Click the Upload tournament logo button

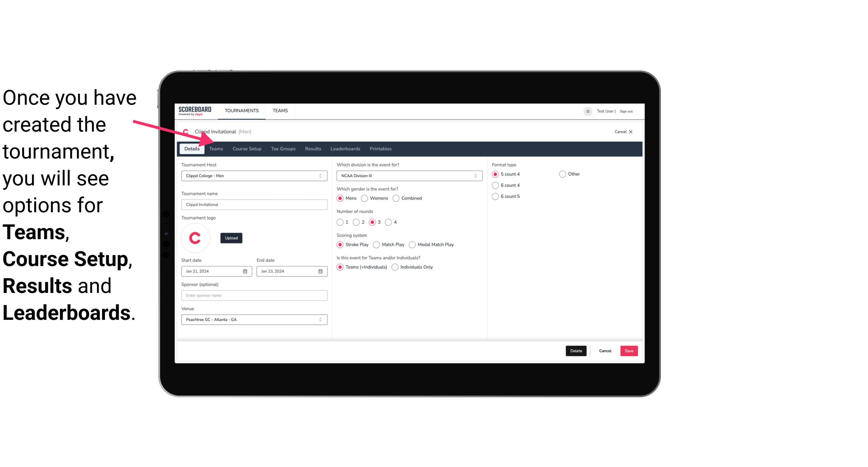(x=231, y=238)
